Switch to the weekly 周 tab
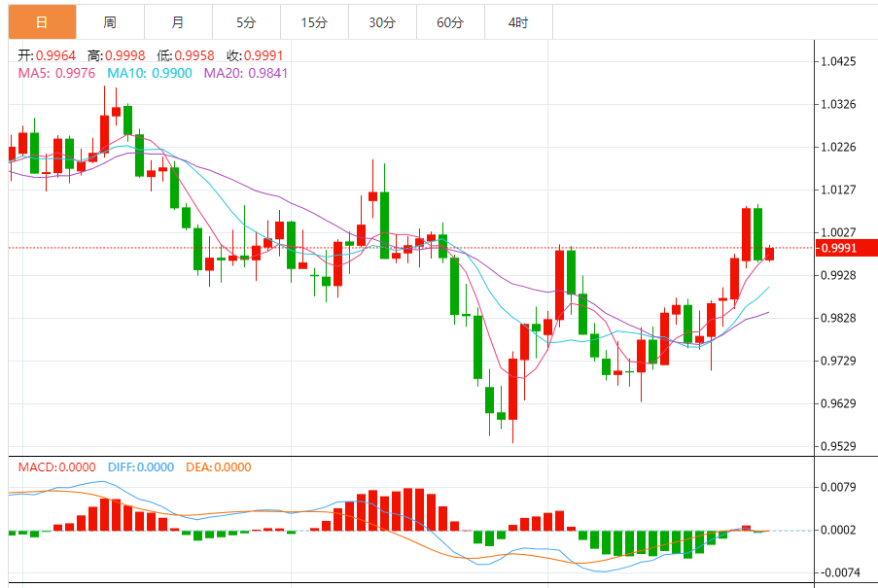The height and width of the screenshot is (588, 878). pyautogui.click(x=110, y=22)
